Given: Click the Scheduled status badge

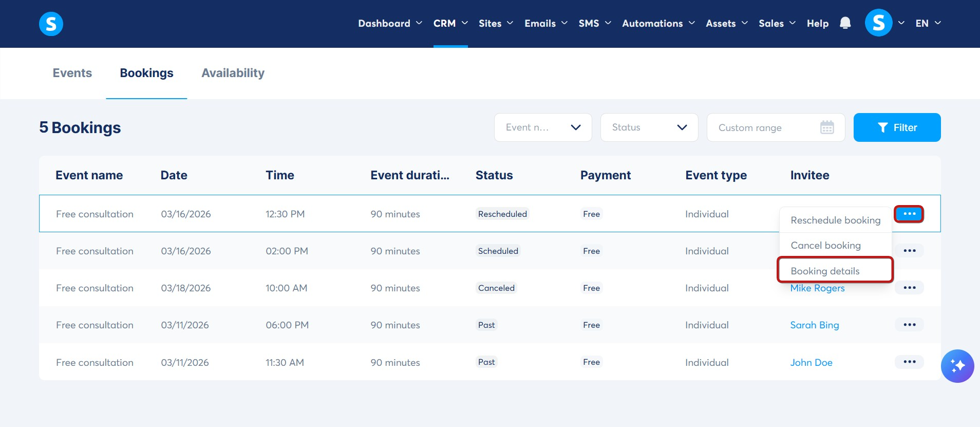Looking at the screenshot, I should pos(498,251).
